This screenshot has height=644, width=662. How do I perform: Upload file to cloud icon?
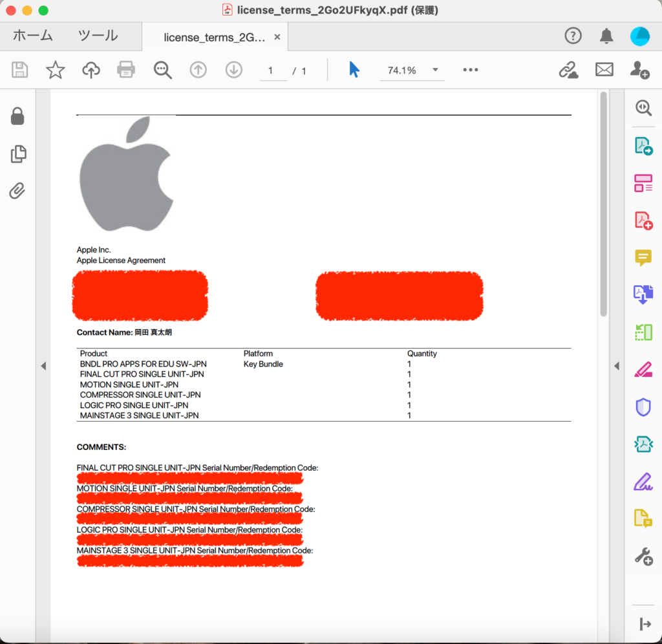tap(91, 70)
